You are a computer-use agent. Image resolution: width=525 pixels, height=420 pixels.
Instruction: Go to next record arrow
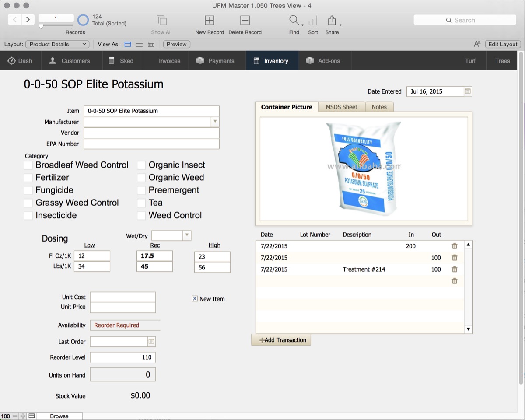point(28,19)
